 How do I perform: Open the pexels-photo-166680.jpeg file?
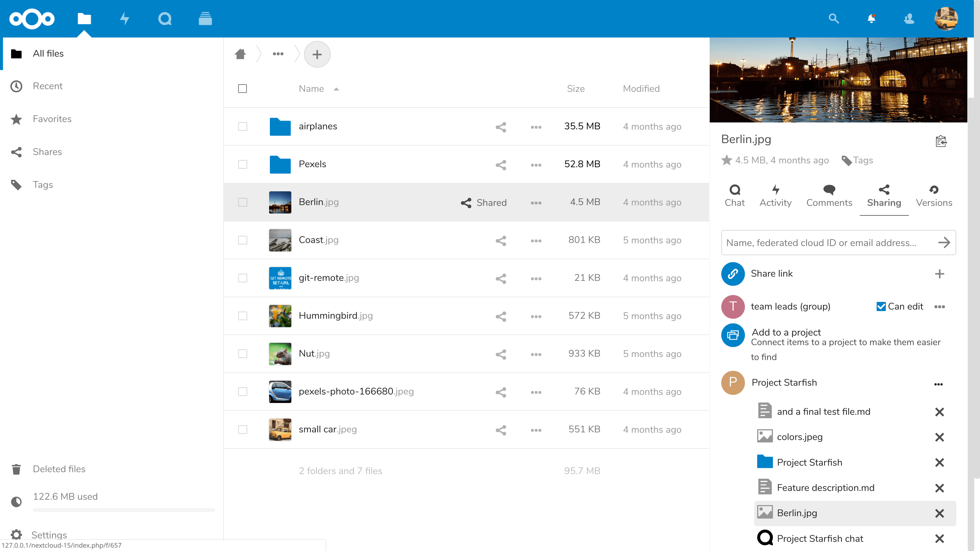click(x=356, y=391)
